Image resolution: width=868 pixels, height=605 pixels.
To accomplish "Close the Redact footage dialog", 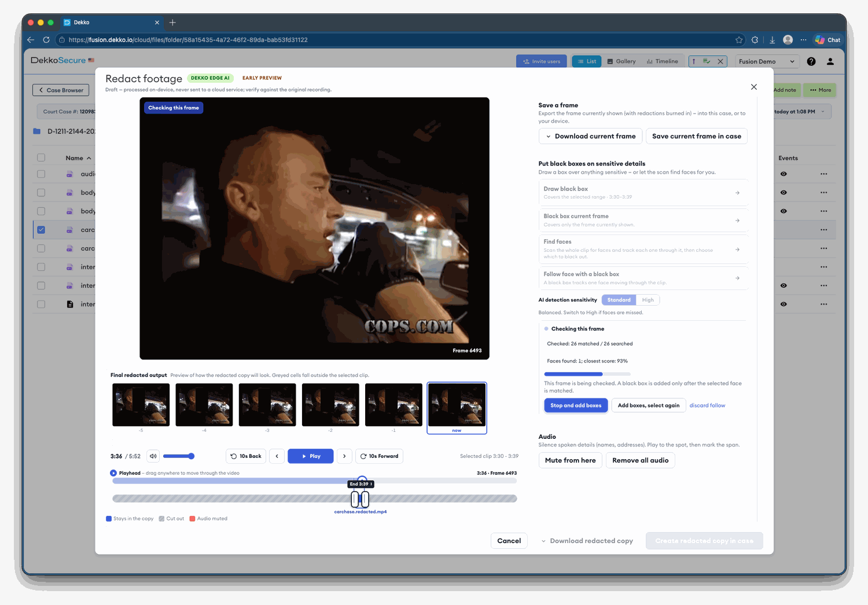I will click(753, 87).
